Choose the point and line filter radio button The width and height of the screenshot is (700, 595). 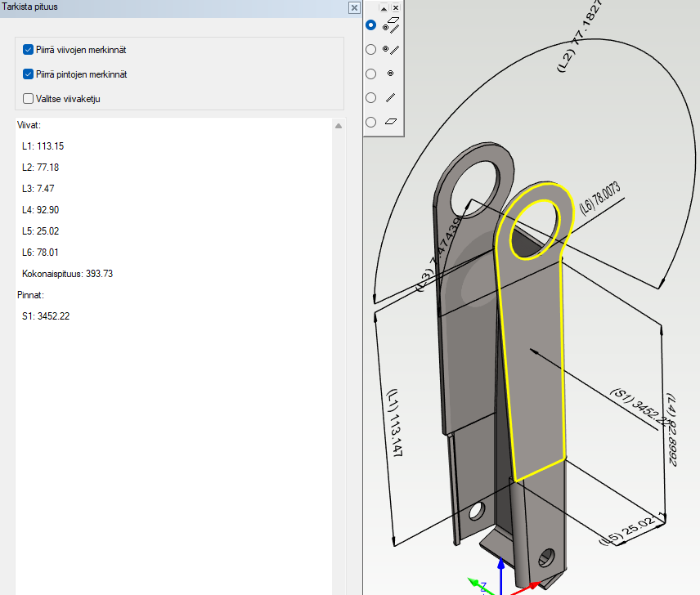click(371, 49)
